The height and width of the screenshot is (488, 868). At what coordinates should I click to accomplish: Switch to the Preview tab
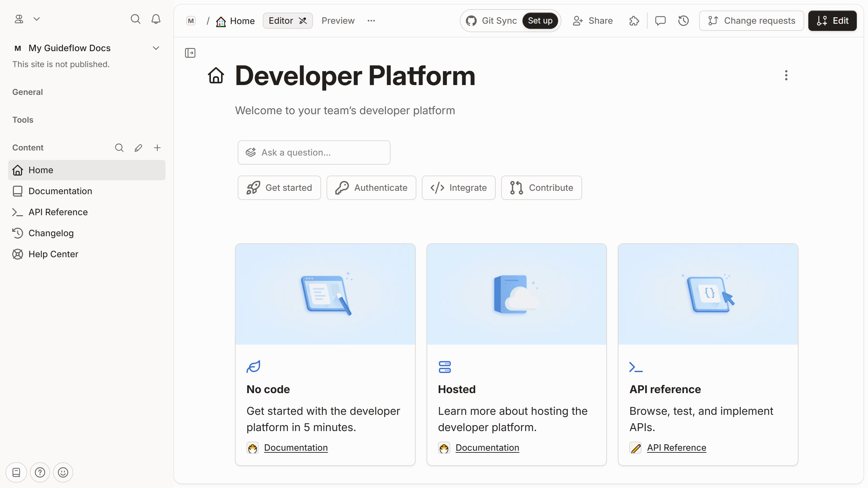pyautogui.click(x=338, y=21)
